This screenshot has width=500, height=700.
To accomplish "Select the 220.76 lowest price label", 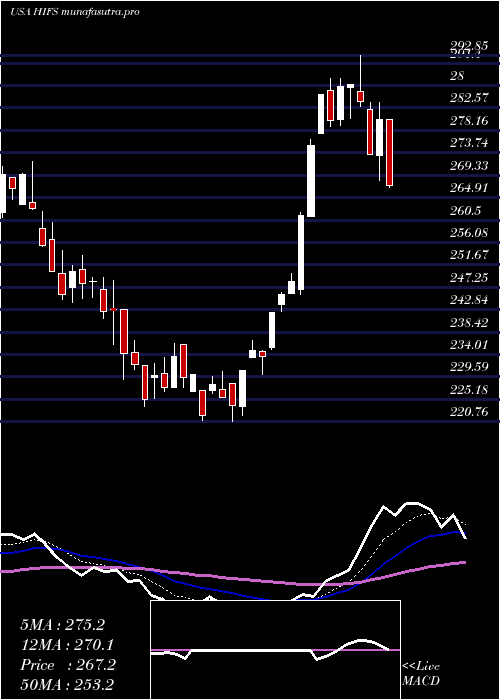I will pyautogui.click(x=470, y=412).
